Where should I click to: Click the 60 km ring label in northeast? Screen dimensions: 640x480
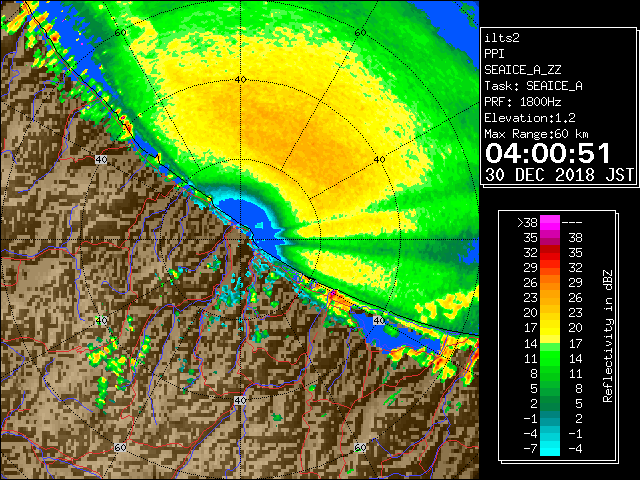coord(360,33)
